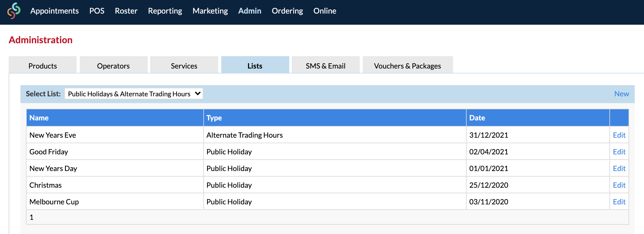
Task: Click the Type column header
Action: (x=335, y=118)
